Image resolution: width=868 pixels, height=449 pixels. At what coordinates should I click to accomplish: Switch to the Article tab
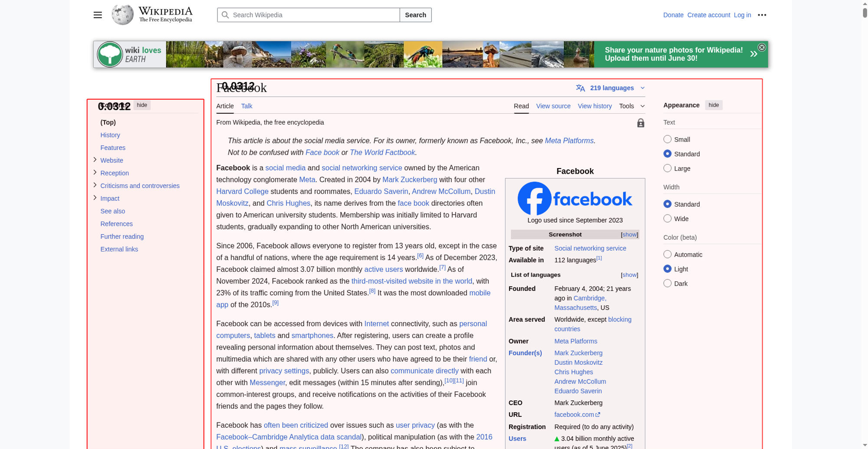pos(225,106)
